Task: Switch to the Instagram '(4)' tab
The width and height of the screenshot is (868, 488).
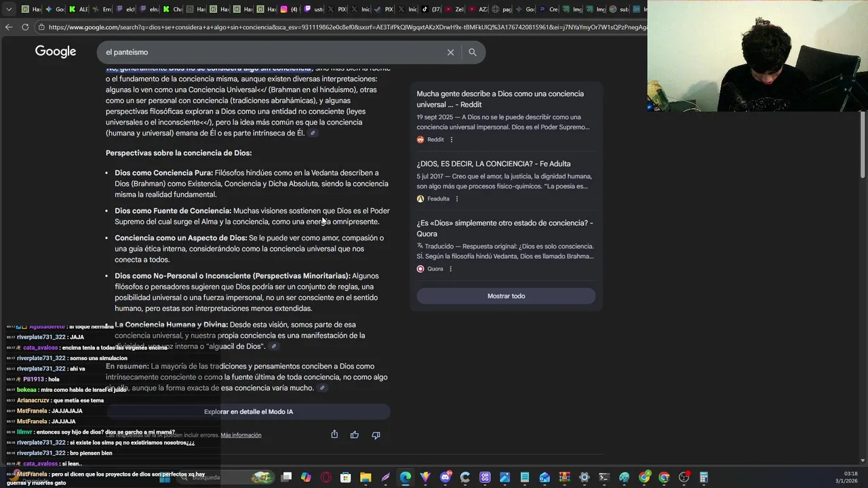Action: click(x=290, y=9)
